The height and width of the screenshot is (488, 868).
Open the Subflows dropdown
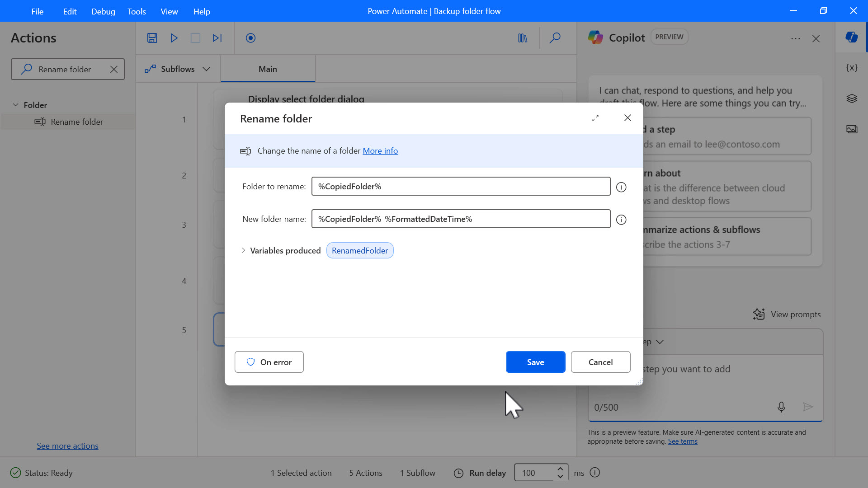[x=207, y=69]
